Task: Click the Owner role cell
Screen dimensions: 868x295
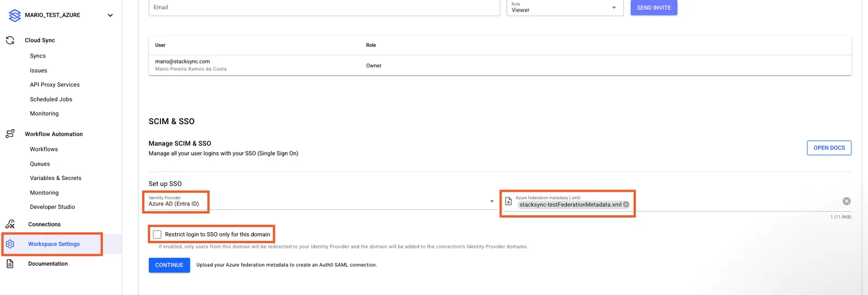Action: (374, 66)
